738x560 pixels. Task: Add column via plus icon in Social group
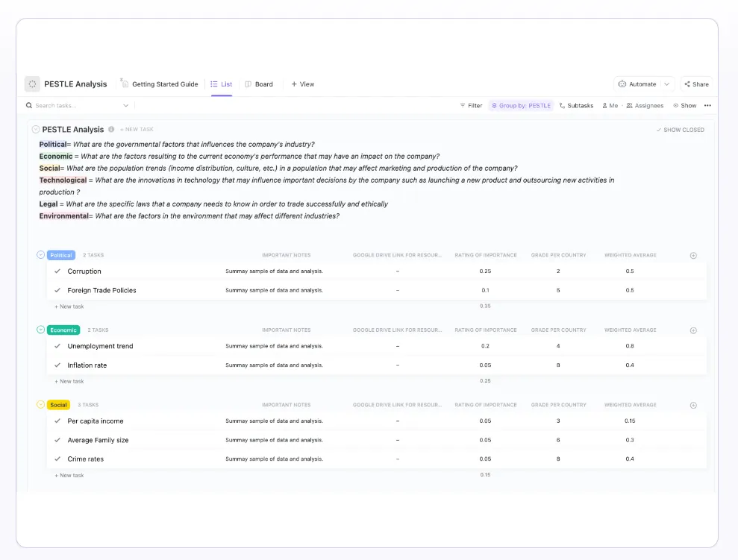[693, 406]
